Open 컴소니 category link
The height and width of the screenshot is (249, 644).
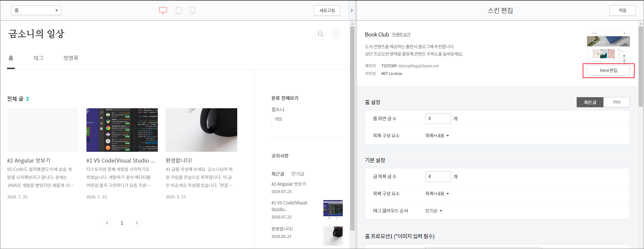pos(278,110)
